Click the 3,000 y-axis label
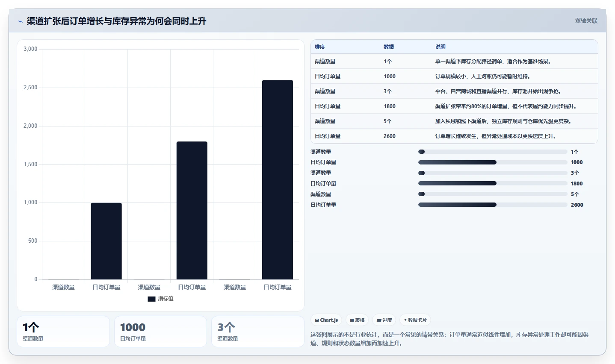Image resolution: width=615 pixels, height=364 pixels. pos(30,49)
